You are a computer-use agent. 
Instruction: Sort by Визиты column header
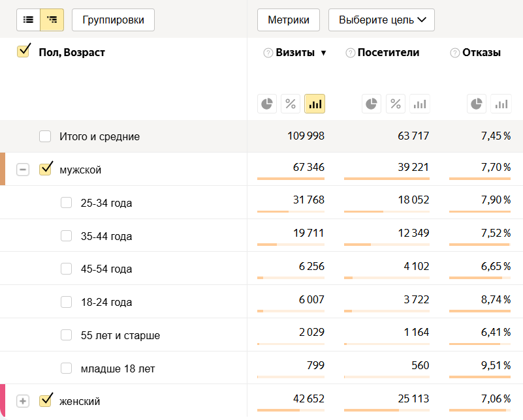(295, 53)
